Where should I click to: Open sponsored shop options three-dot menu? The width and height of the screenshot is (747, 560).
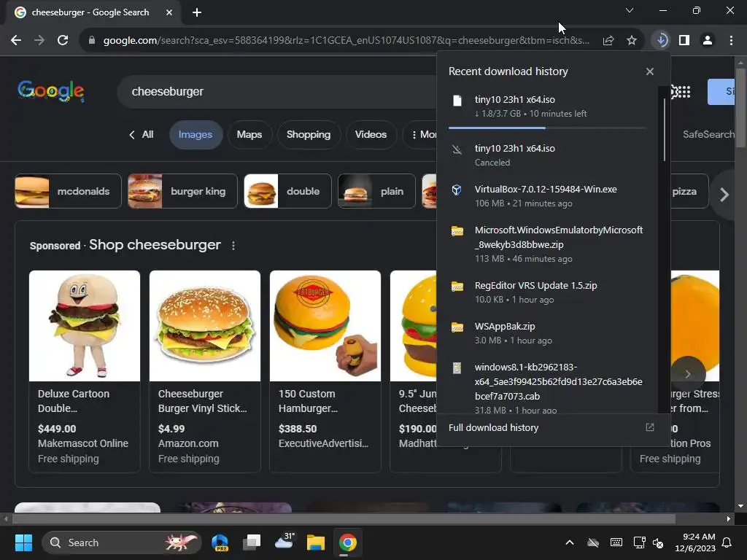[233, 246]
